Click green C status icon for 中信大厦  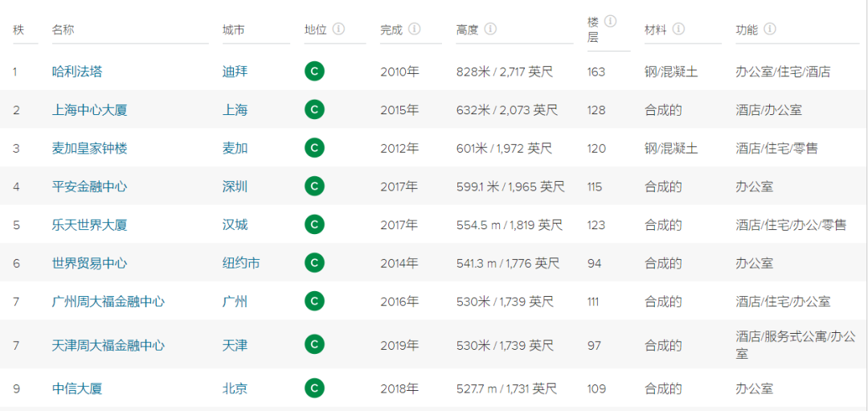pos(314,388)
